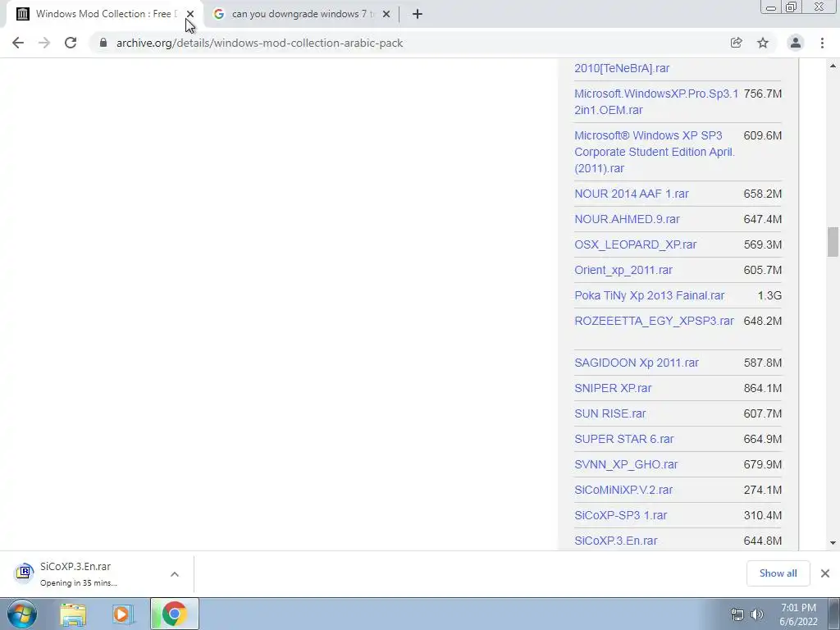This screenshot has width=840, height=630.
Task: Click the vertical scrollbar thumb
Action: [x=833, y=242]
